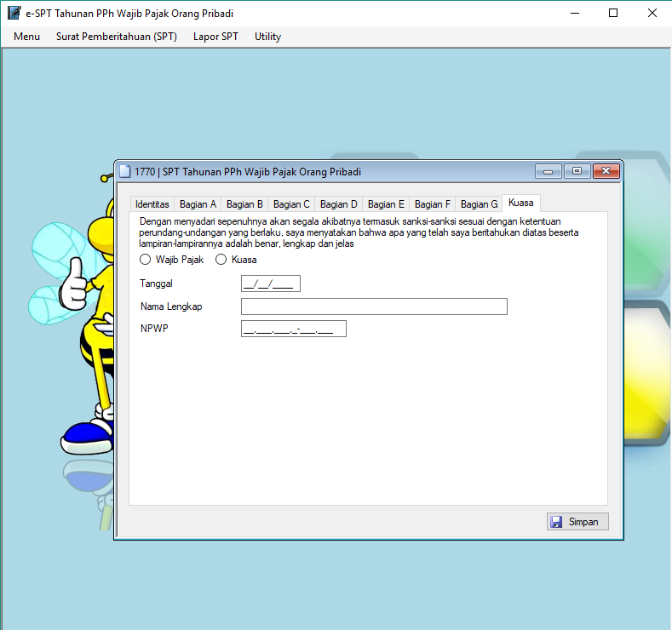Click the floppy disk icon on Simpan
Screen dimensions: 672x630
point(557,522)
